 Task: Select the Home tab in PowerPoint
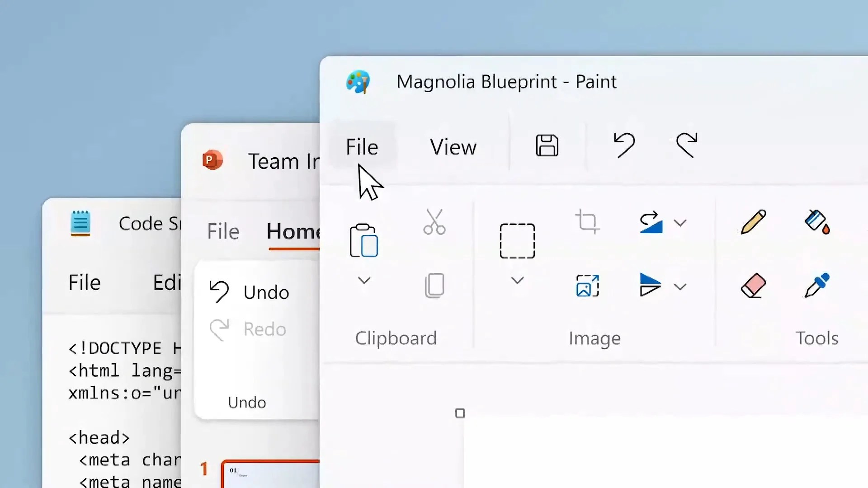[x=293, y=231]
